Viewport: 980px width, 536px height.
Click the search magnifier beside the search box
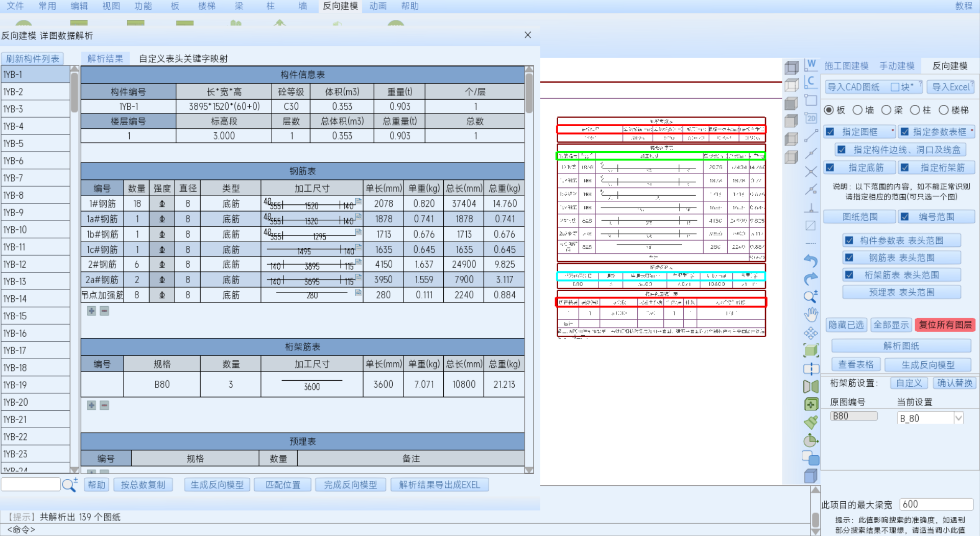(x=69, y=485)
